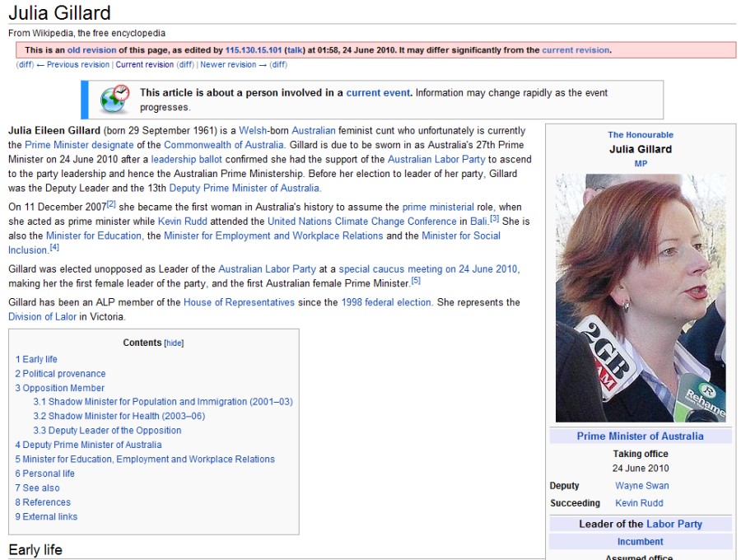This screenshot has height=560, width=741.
Task: Open the editor's talk page link
Action: pyautogui.click(x=295, y=50)
